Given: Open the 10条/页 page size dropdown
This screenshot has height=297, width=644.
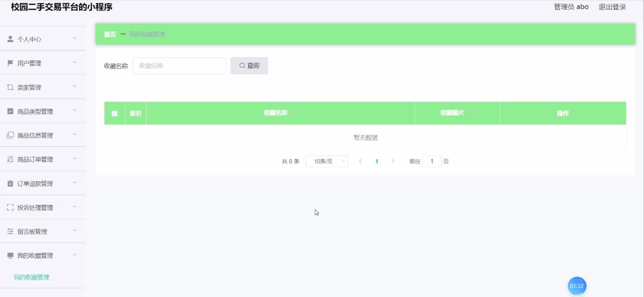Looking at the screenshot, I should tap(327, 161).
